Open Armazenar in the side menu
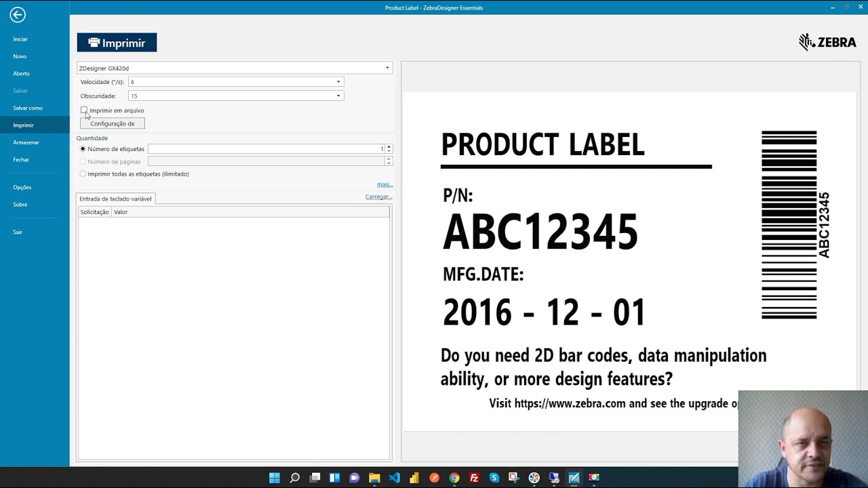The height and width of the screenshot is (488, 868). pos(26,142)
